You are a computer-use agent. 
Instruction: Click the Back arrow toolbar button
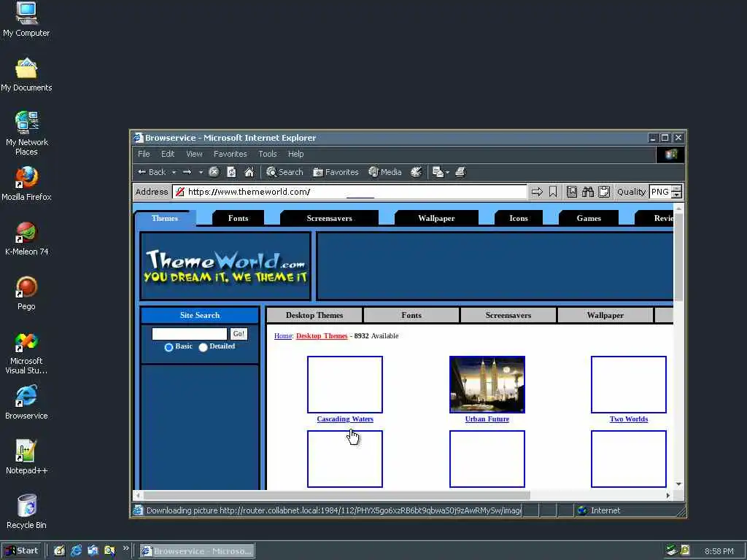tap(152, 172)
